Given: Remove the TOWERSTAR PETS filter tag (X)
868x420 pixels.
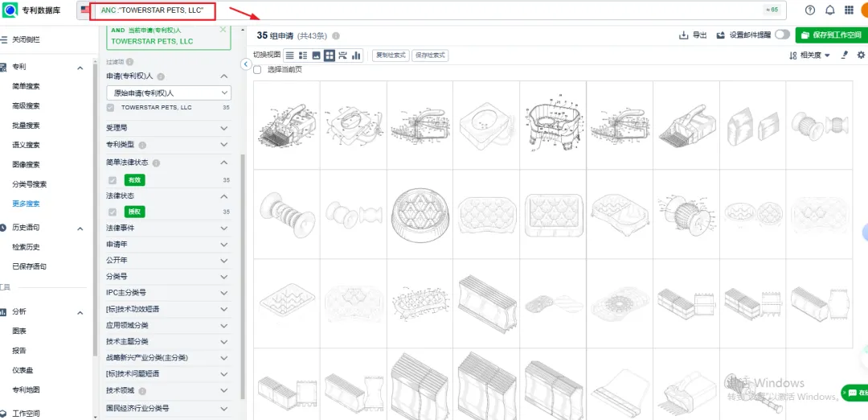Looking at the screenshot, I should pos(223,29).
